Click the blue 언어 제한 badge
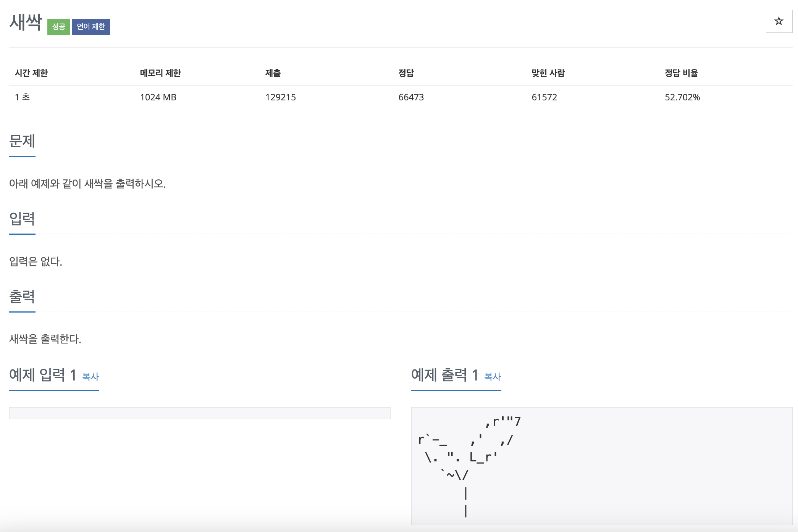 click(91, 27)
